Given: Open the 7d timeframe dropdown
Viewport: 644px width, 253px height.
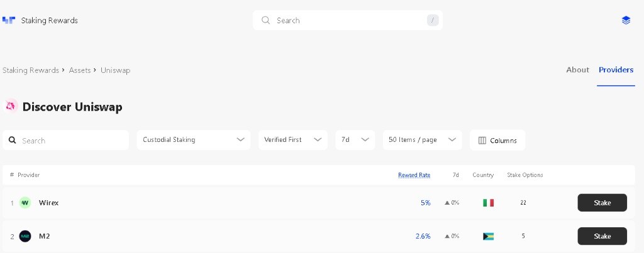Looking at the screenshot, I should click(355, 140).
